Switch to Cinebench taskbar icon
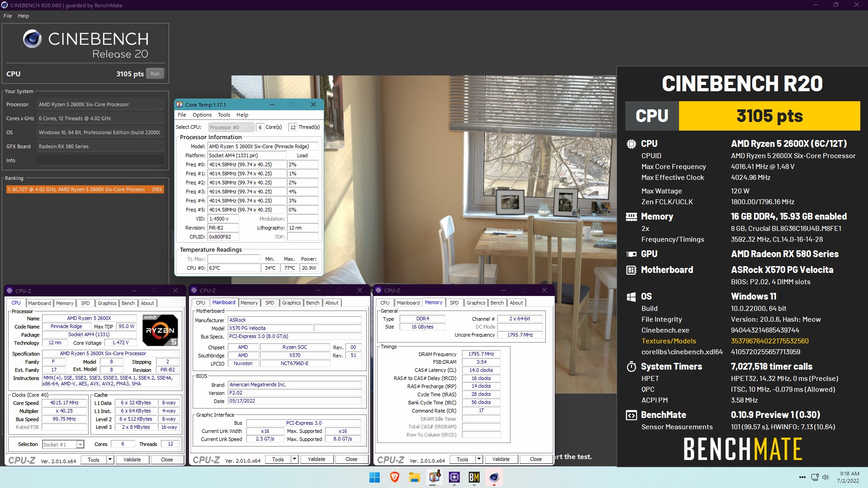 tap(494, 477)
